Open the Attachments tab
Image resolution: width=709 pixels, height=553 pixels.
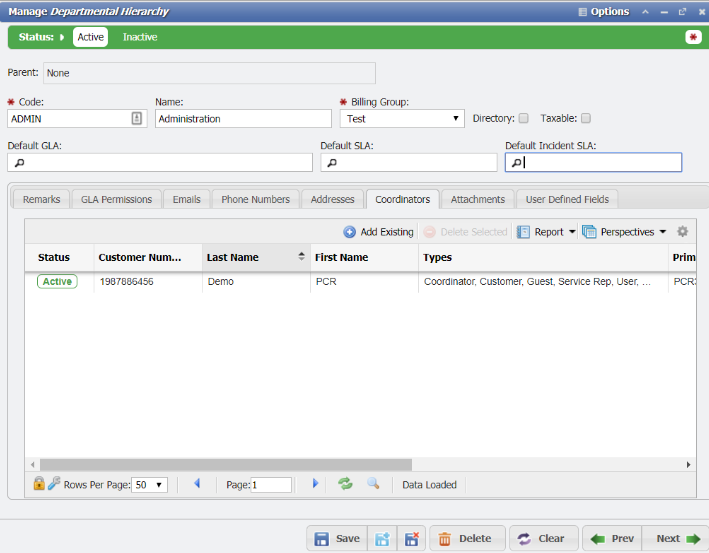tap(477, 199)
